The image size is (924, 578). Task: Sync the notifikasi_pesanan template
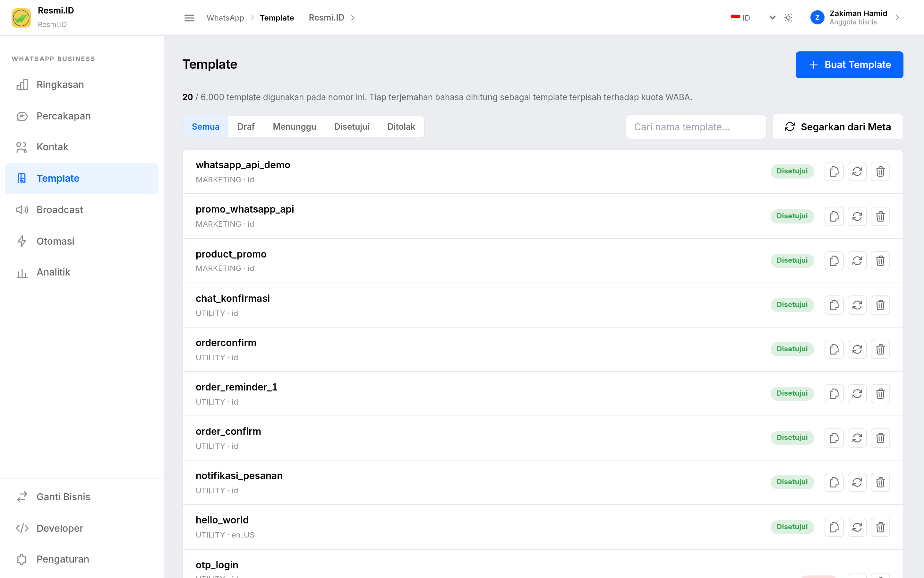tap(857, 482)
